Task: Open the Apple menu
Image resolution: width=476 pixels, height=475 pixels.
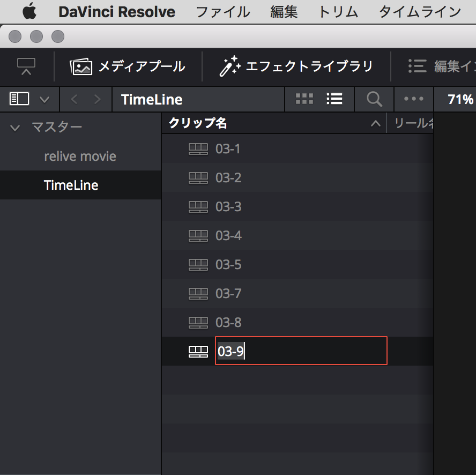Action: [x=29, y=12]
